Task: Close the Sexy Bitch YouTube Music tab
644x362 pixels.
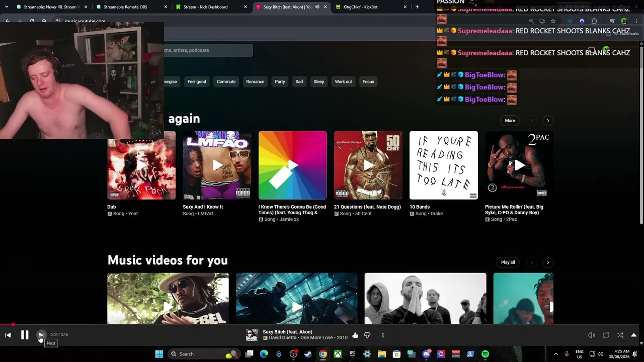Action: 325,7
